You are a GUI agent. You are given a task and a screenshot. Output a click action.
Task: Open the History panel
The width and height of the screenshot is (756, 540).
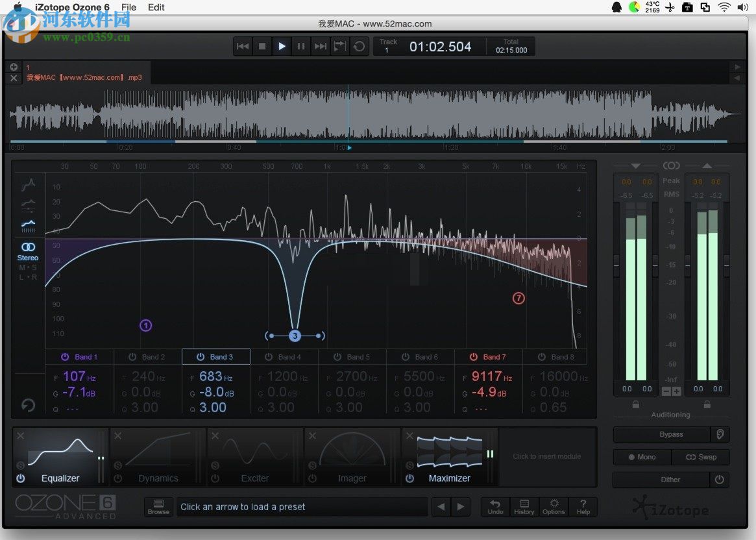524,506
